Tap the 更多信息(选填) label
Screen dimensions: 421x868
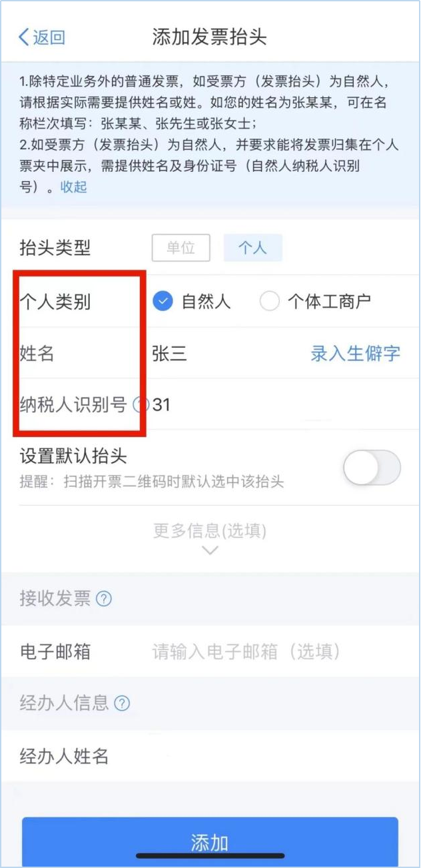click(210, 530)
